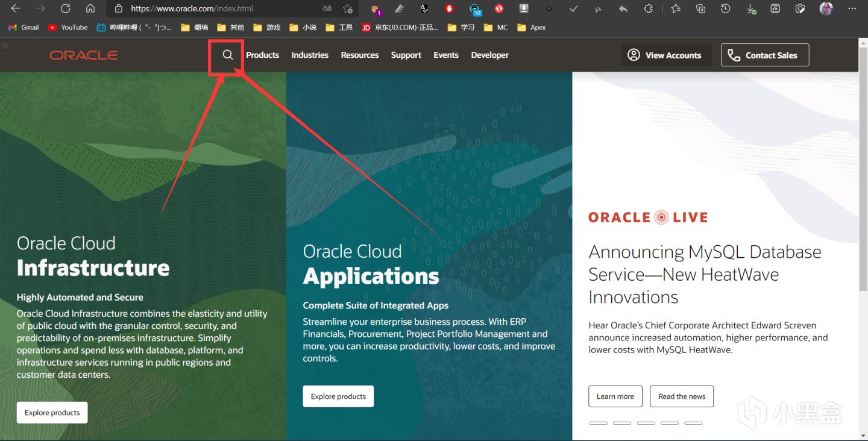Open the Industries menu
This screenshot has width=868, height=441.
click(310, 55)
